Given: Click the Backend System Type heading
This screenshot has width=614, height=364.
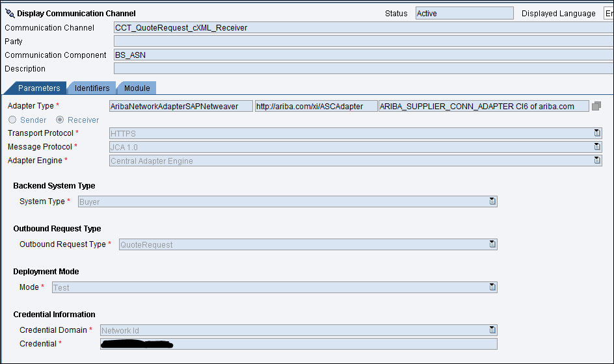Looking at the screenshot, I should pyautogui.click(x=54, y=186).
